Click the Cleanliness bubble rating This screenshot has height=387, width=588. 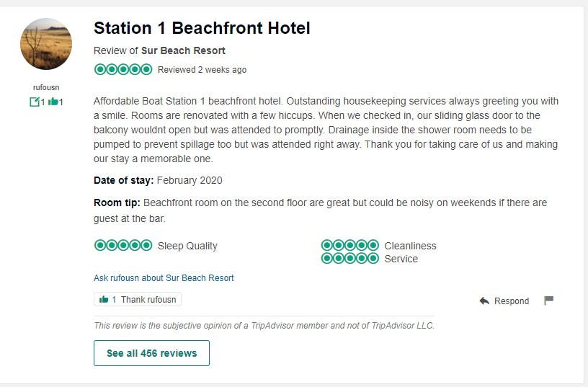point(349,245)
